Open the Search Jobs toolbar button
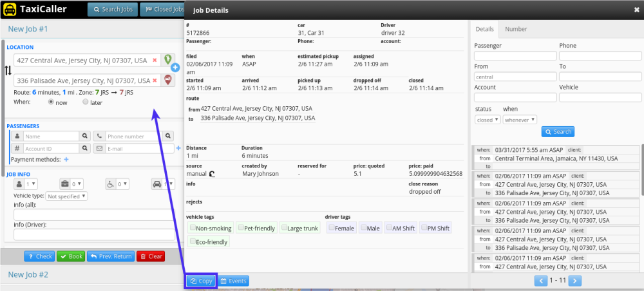 tap(113, 9)
